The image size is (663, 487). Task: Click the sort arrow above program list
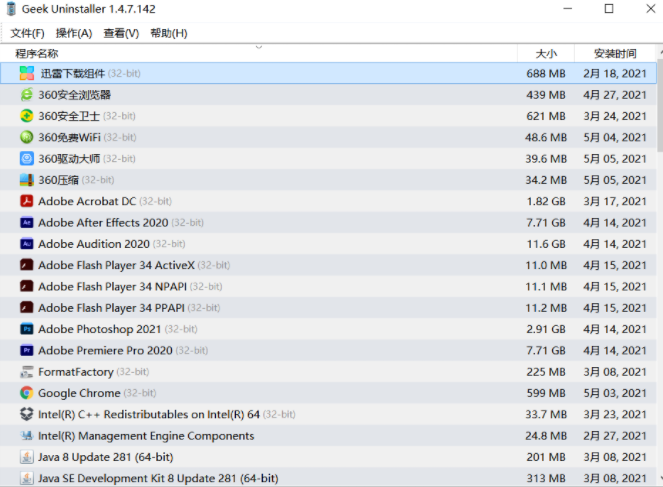tap(259, 47)
